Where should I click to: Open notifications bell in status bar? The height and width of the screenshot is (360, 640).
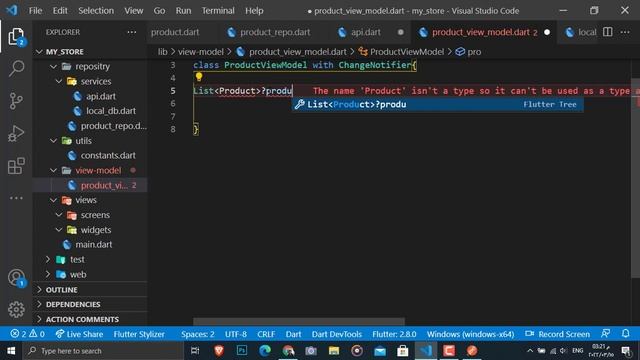[x=626, y=334]
